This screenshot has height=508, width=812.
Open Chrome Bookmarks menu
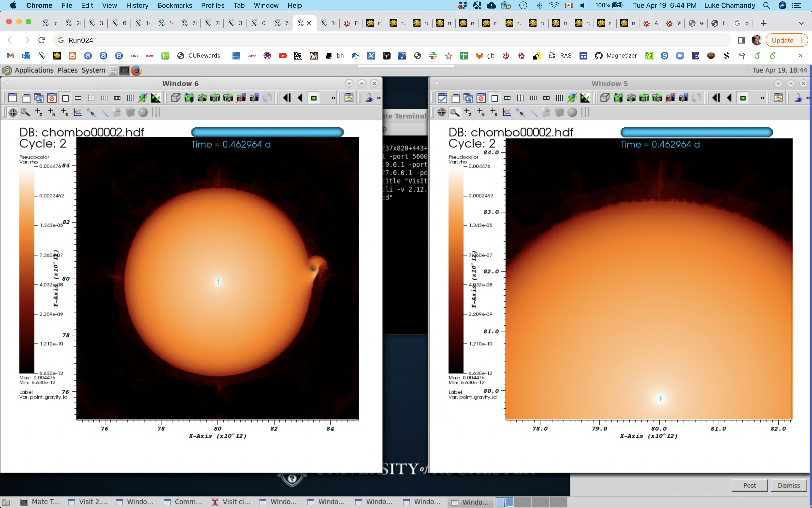pyautogui.click(x=175, y=5)
